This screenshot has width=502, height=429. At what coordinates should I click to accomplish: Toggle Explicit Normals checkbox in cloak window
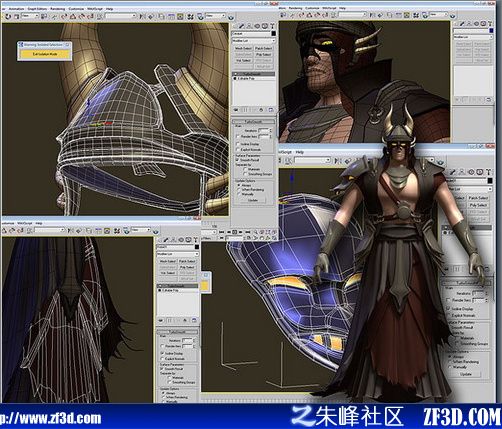(162, 358)
